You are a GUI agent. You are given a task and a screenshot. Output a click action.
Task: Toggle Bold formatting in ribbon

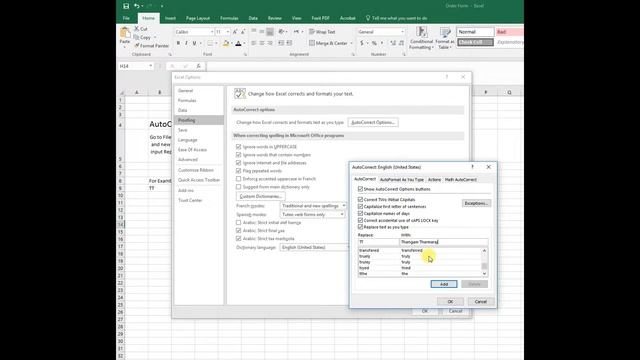point(178,43)
